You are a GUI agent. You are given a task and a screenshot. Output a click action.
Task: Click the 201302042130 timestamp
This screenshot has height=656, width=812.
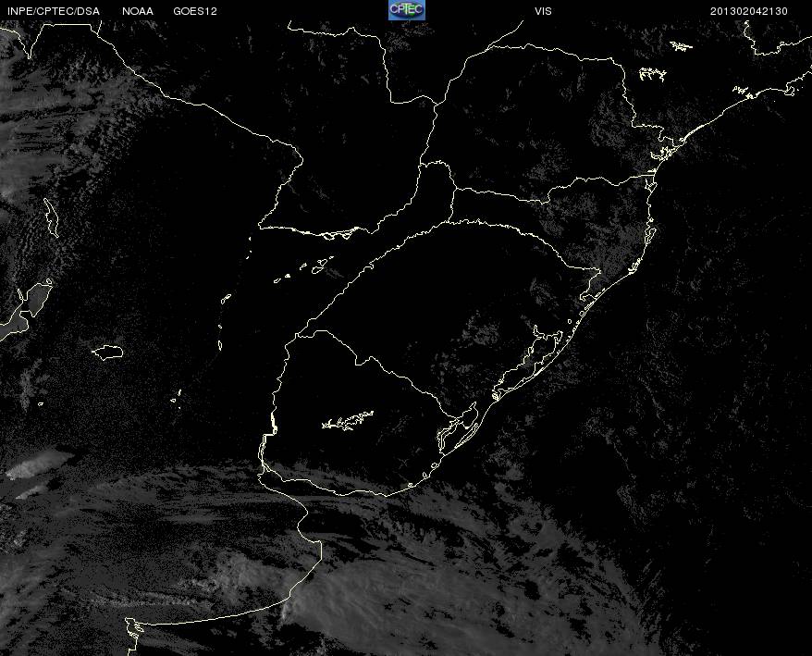point(749,11)
